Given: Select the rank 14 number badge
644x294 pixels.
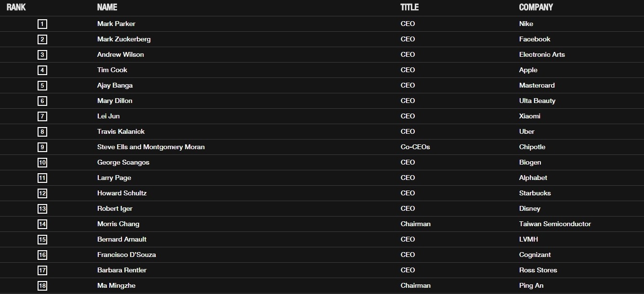Looking at the screenshot, I should [42, 224].
